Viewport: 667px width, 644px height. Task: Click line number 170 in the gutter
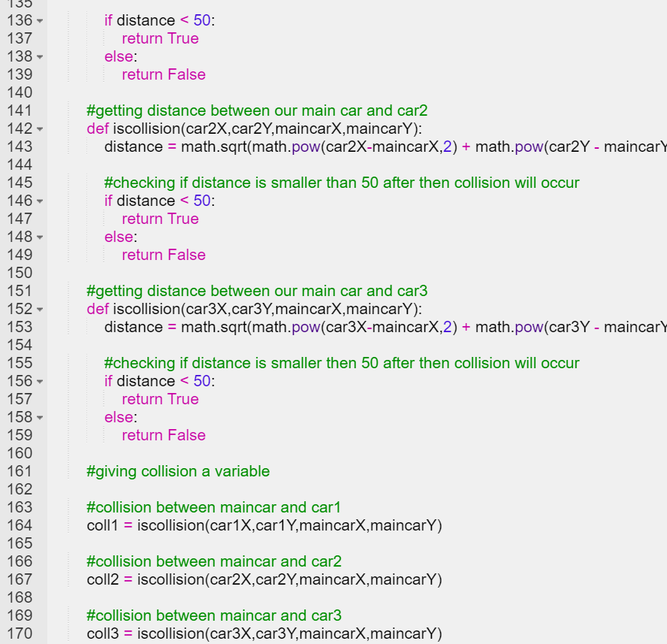coord(19,633)
